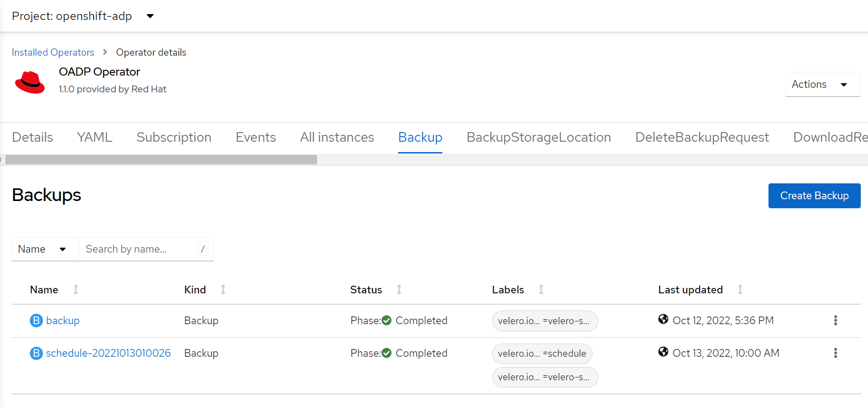Viewport: 868px width, 407px height.
Task: Open kebab menu for schedule-20221013010026 row
Action: (835, 353)
